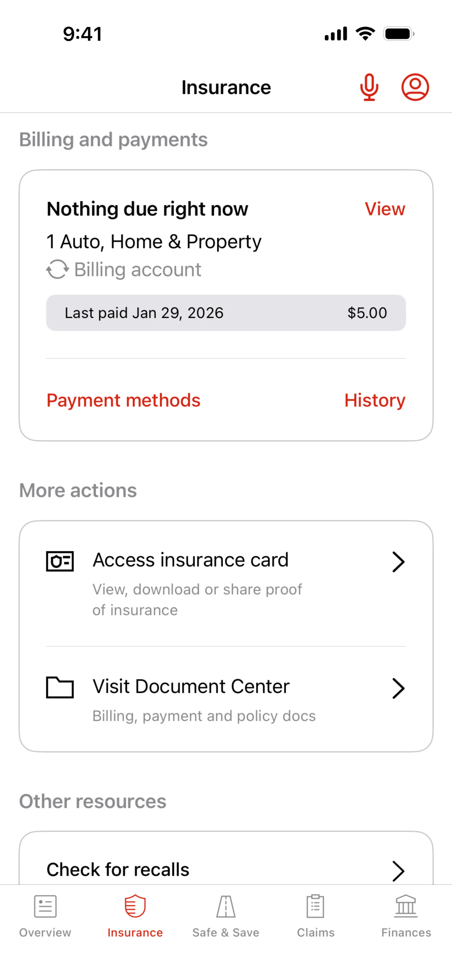Expand the Visit Document Center chevron
The image size is (452, 980).
pos(398,688)
